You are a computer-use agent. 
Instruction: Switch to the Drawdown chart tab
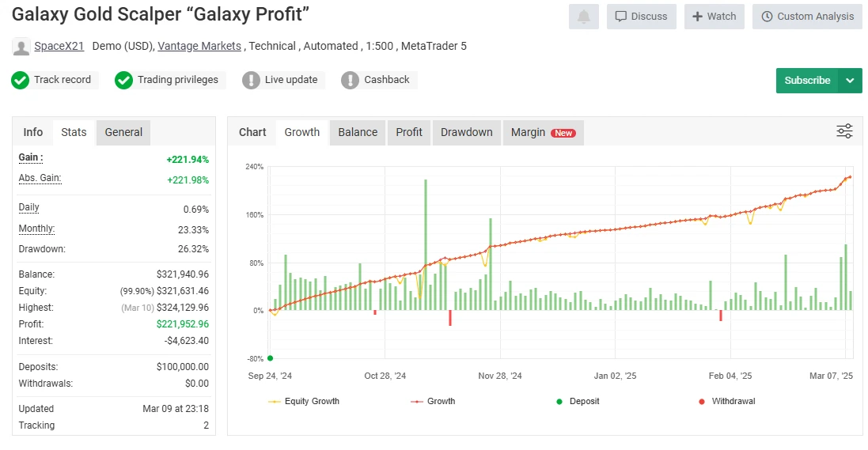click(x=466, y=132)
